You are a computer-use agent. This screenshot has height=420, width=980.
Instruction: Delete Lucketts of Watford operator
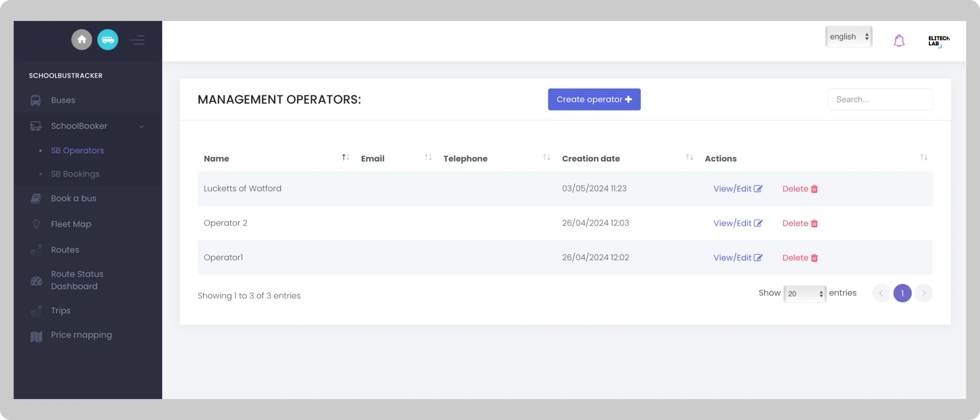tap(800, 189)
